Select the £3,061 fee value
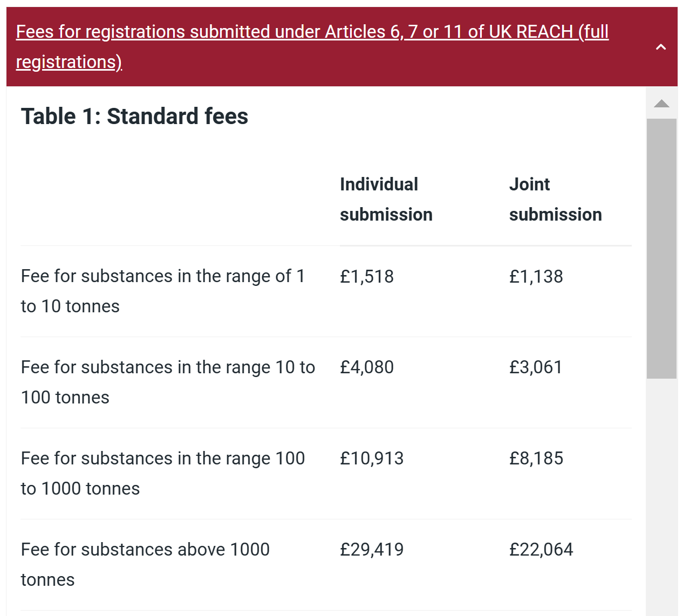Screen dimensions: 683x616 pyautogui.click(x=536, y=367)
